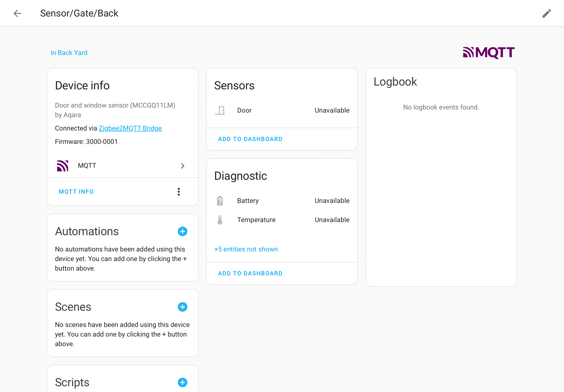Open the three-dot overflow menu in Device info
This screenshot has height=392, width=564.
coord(179,192)
